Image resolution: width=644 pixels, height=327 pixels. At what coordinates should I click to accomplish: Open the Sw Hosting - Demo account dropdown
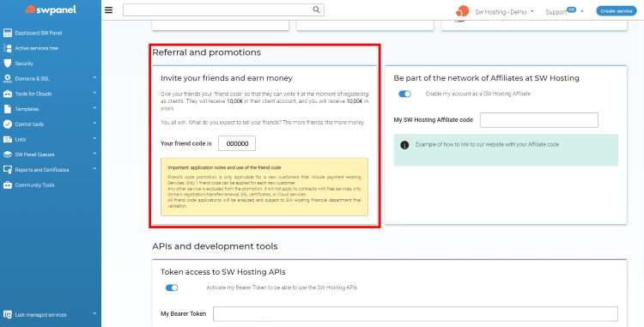click(x=504, y=12)
